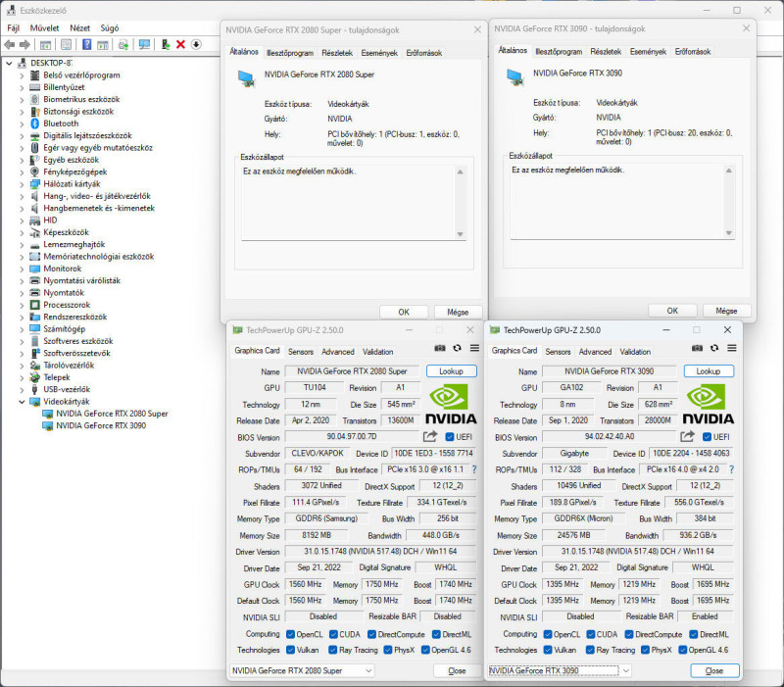Open GPU selector dropdown showing RTX 2080 Super
This screenshot has width=784, height=687.
302,670
